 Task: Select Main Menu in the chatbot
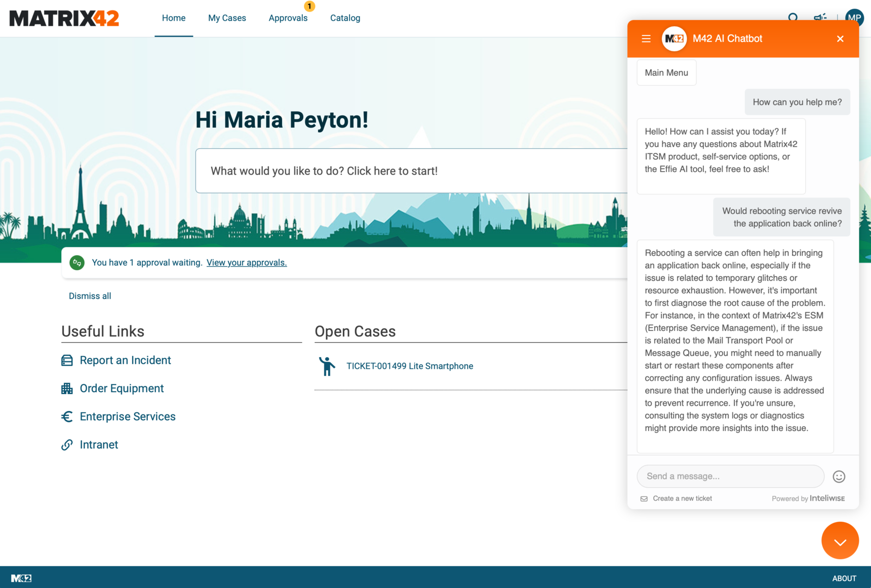[x=666, y=73]
